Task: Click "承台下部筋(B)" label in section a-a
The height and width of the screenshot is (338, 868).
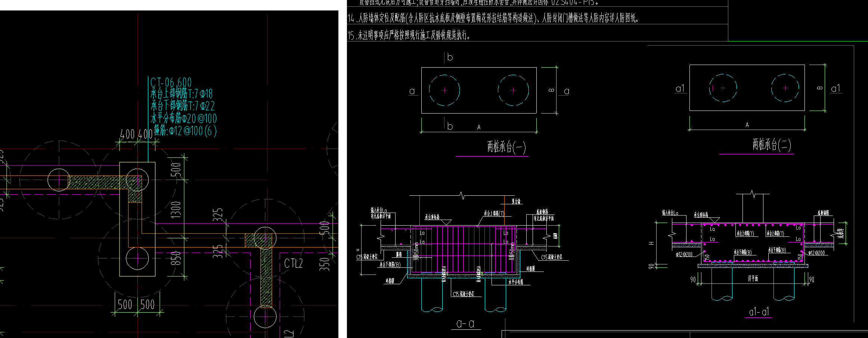Action: [x=390, y=264]
